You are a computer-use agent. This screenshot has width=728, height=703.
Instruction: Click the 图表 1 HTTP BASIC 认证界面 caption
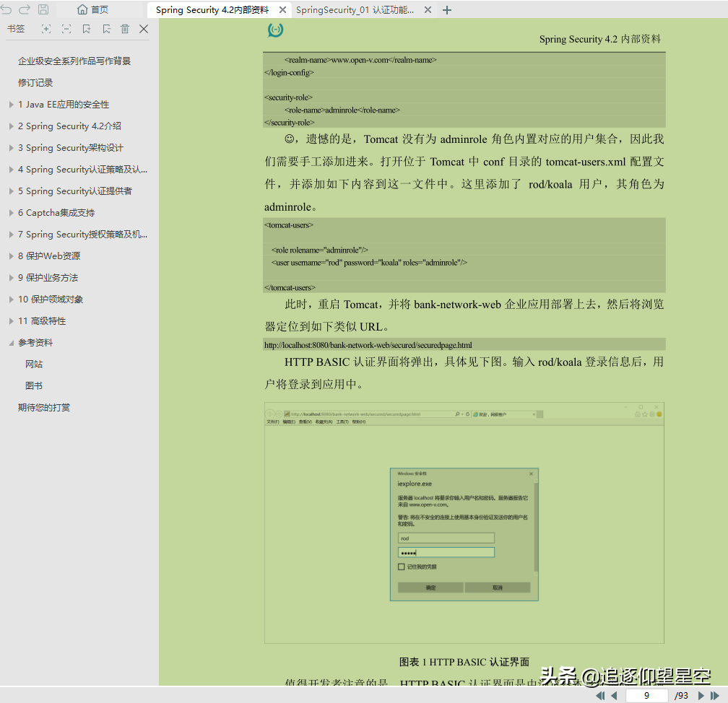[x=464, y=662]
